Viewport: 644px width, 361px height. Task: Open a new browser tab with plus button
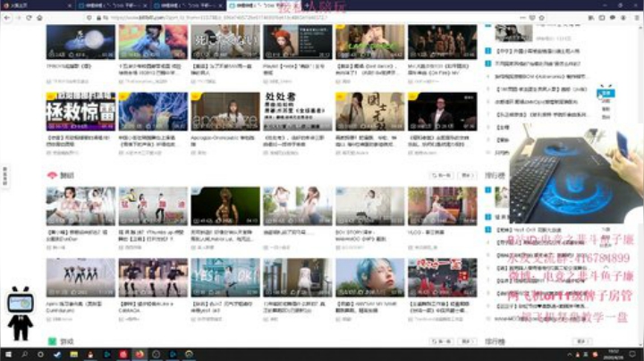click(x=307, y=5)
